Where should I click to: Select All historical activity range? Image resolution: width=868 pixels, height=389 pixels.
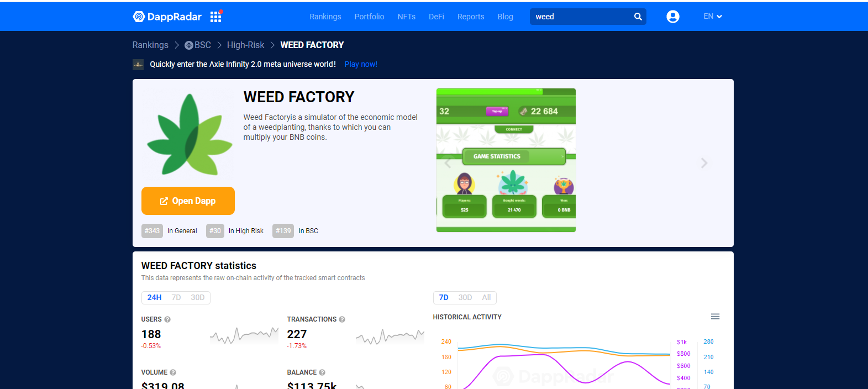[x=486, y=298]
